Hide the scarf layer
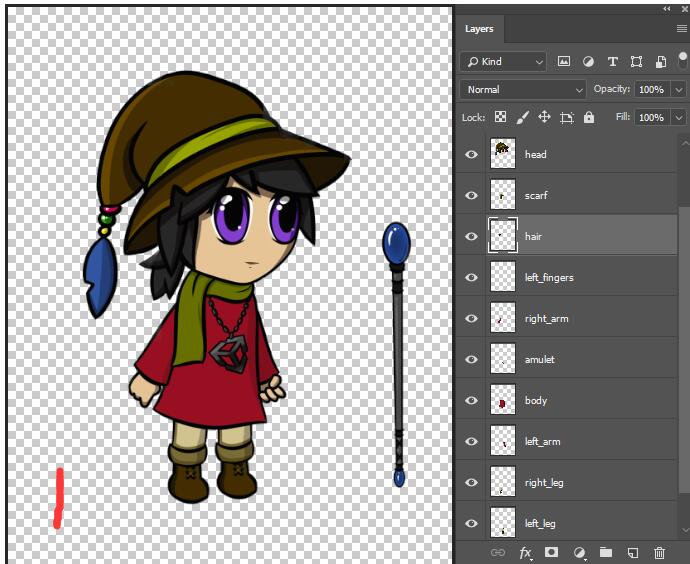Image resolution: width=690 pixels, height=564 pixels. pyautogui.click(x=471, y=195)
